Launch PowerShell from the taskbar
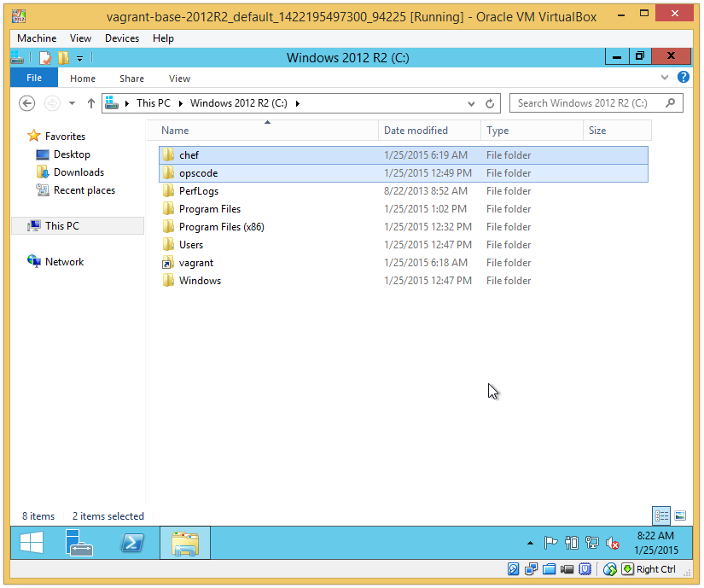Viewport: 704px width, 588px height. point(132,543)
